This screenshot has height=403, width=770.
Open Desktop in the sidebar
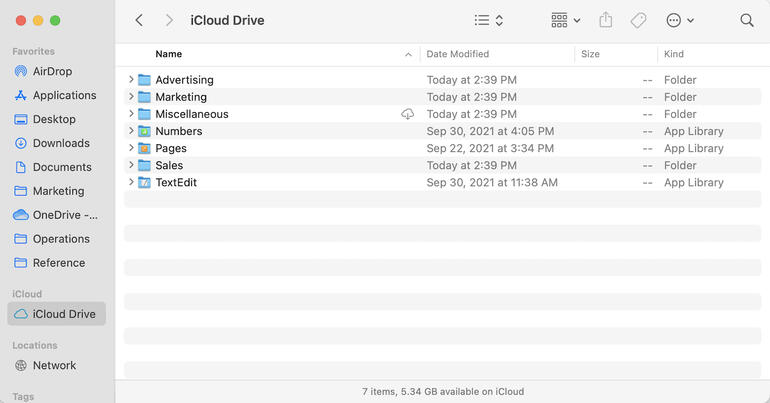[56, 119]
